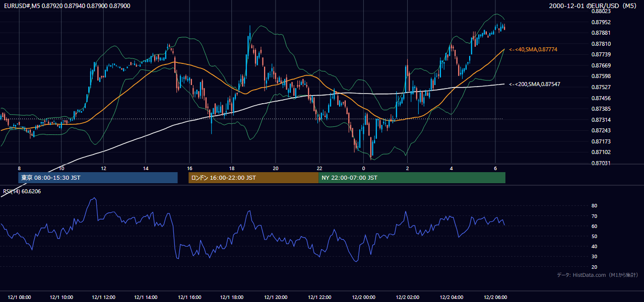Click the bottom time label 12/1 14:00

tap(147, 297)
